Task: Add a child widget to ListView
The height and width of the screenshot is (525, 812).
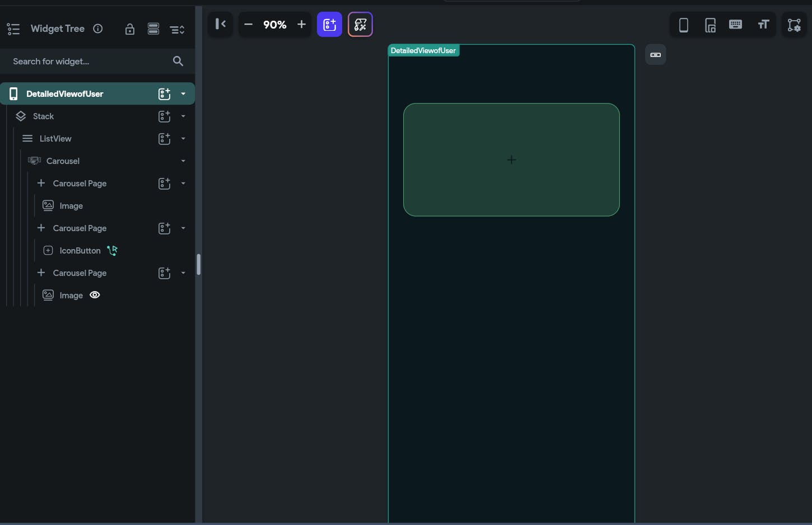Action: 164,139
